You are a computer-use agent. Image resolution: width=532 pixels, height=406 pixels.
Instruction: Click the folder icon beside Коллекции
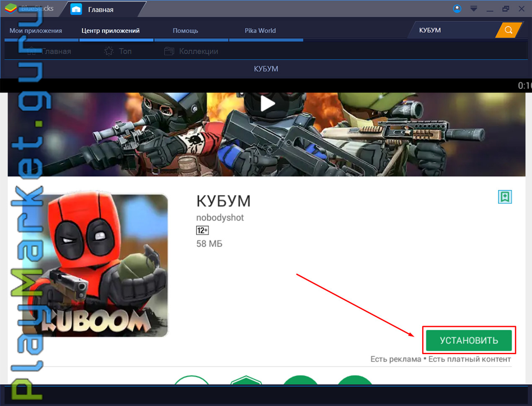coord(169,51)
